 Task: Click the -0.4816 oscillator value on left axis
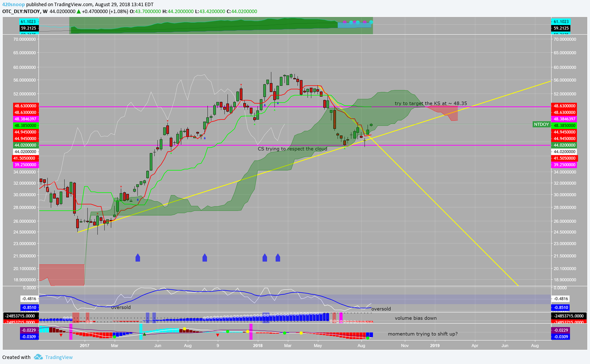[x=29, y=299]
